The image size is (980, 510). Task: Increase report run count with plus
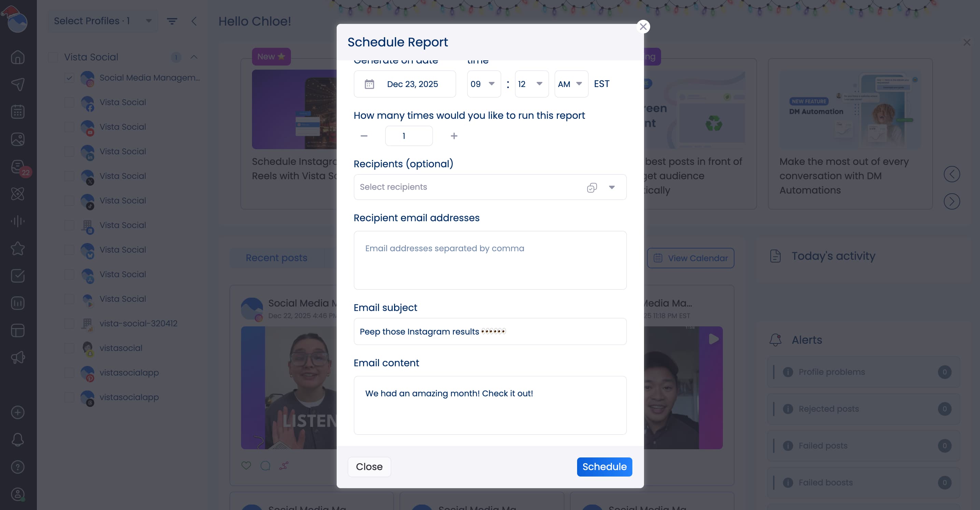454,136
